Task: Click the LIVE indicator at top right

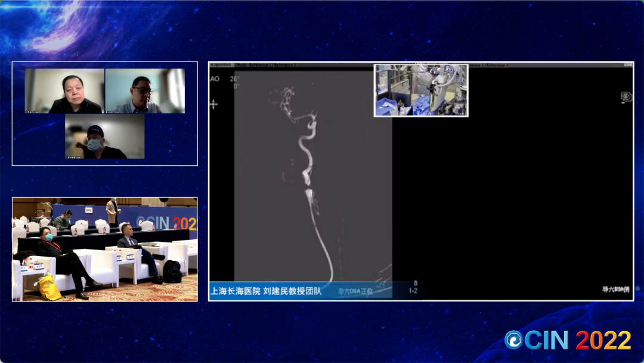Action: click(x=627, y=64)
